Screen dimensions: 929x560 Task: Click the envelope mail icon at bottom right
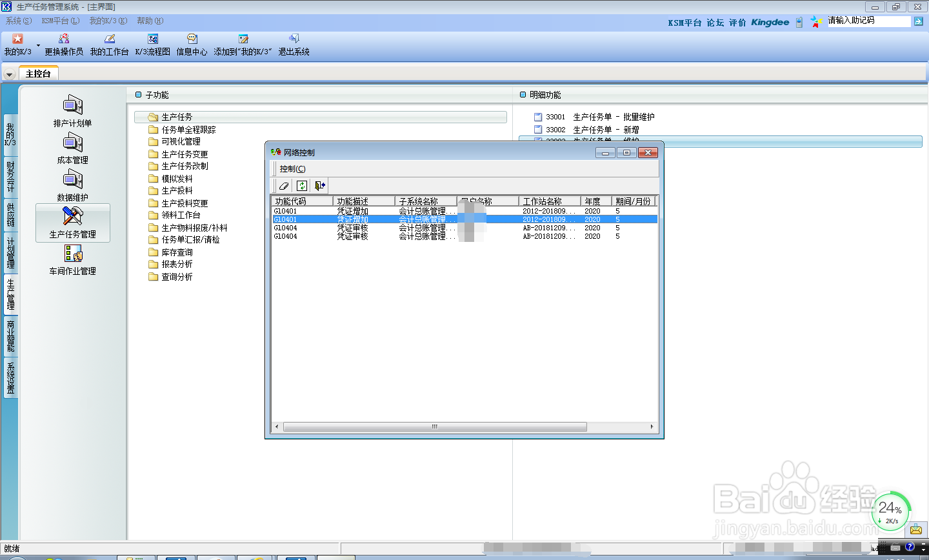pyautogui.click(x=916, y=530)
